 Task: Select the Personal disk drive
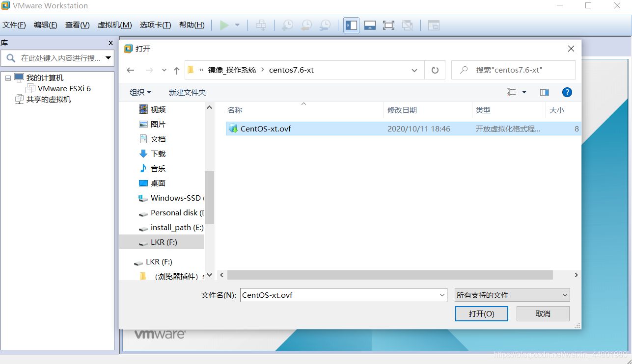[x=171, y=212]
